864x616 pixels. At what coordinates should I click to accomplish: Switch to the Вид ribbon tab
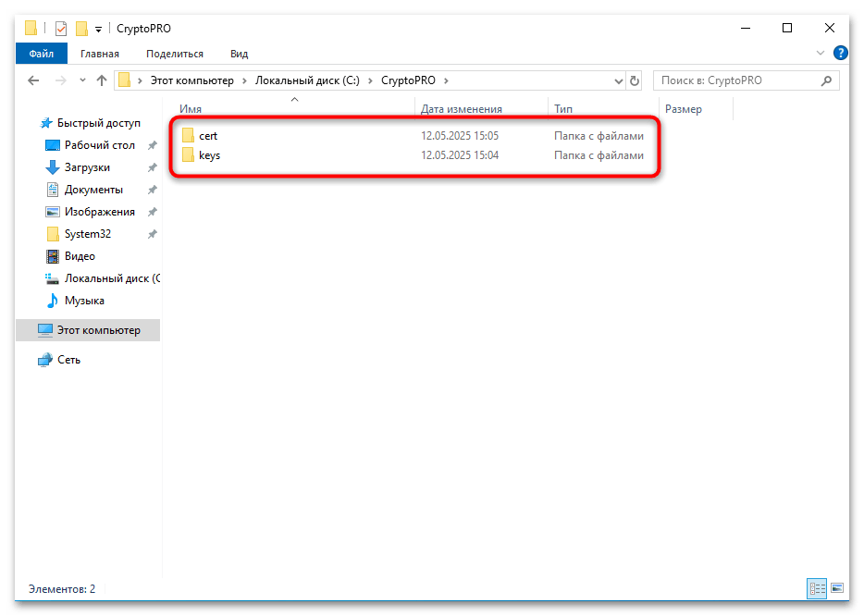(239, 54)
